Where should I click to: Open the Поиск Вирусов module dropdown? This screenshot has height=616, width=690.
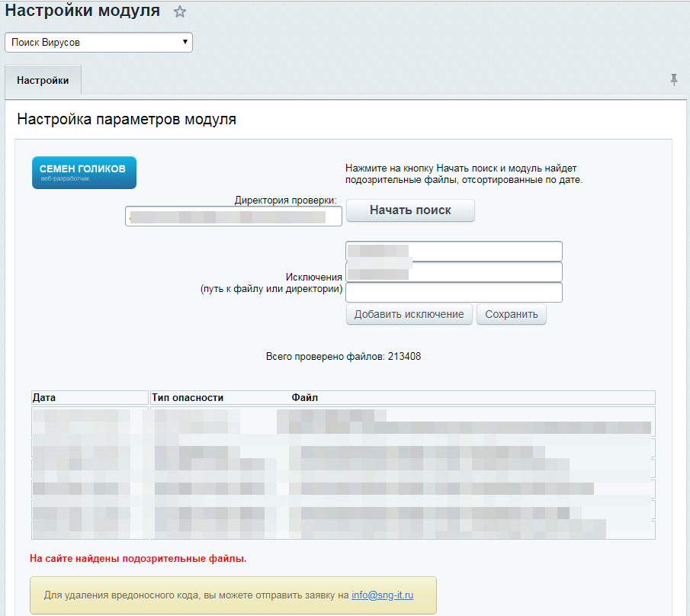pos(98,43)
